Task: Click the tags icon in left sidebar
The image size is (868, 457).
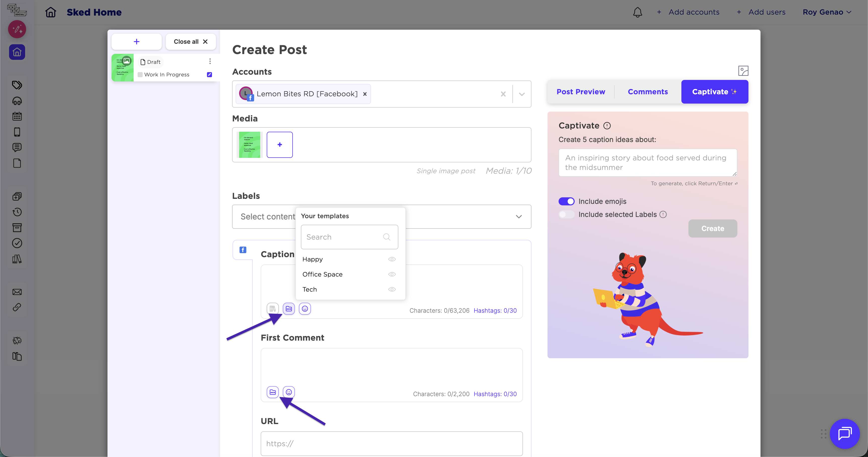Action: 17,85
